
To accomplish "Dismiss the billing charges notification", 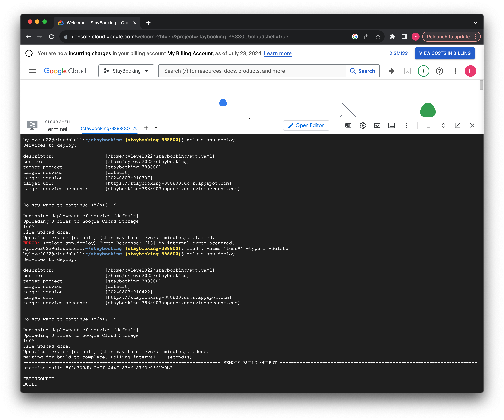I will tap(398, 53).
